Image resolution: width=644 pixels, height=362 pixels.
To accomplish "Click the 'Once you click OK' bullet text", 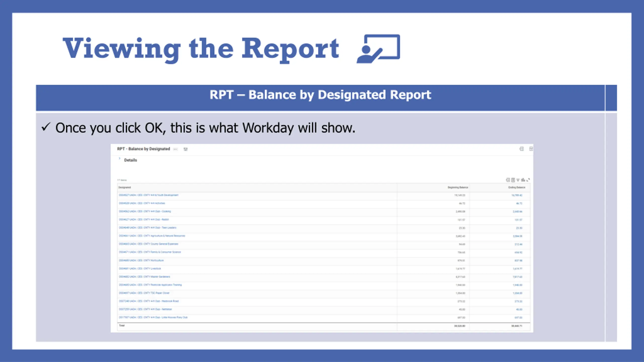I will 205,128.
